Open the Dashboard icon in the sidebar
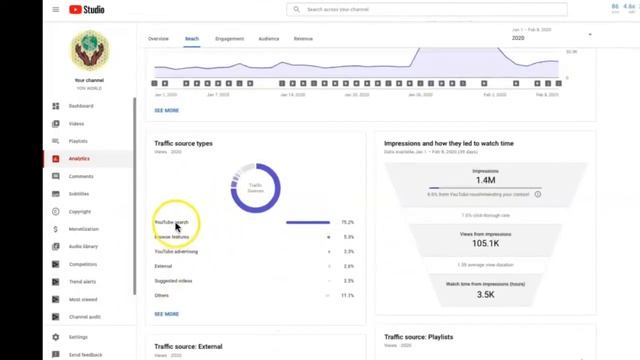This screenshot has height=360, width=640. (x=56, y=106)
